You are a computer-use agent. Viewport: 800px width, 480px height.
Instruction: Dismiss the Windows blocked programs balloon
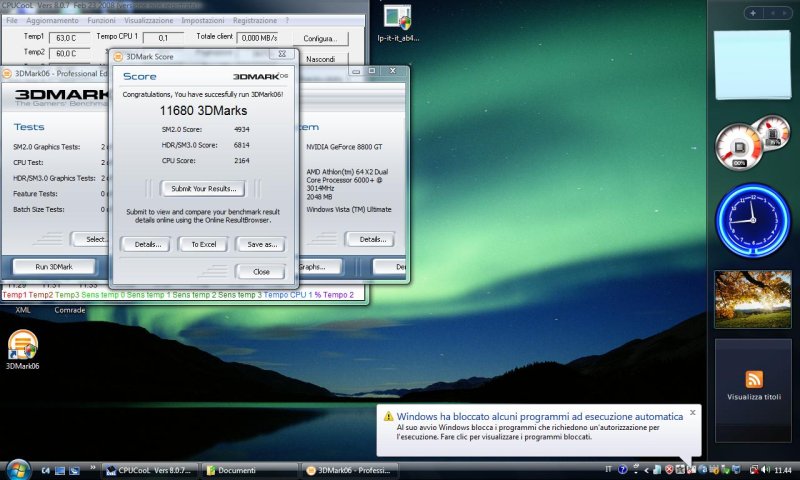pyautogui.click(x=692, y=412)
